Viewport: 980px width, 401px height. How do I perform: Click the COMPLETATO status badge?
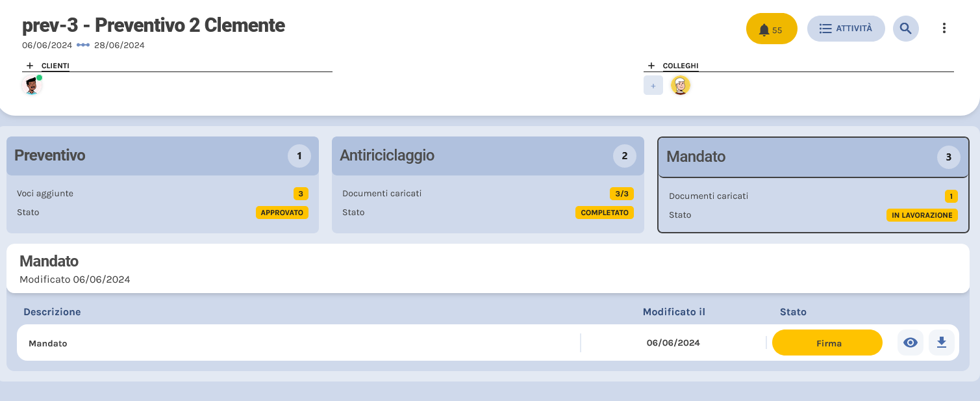tap(604, 213)
